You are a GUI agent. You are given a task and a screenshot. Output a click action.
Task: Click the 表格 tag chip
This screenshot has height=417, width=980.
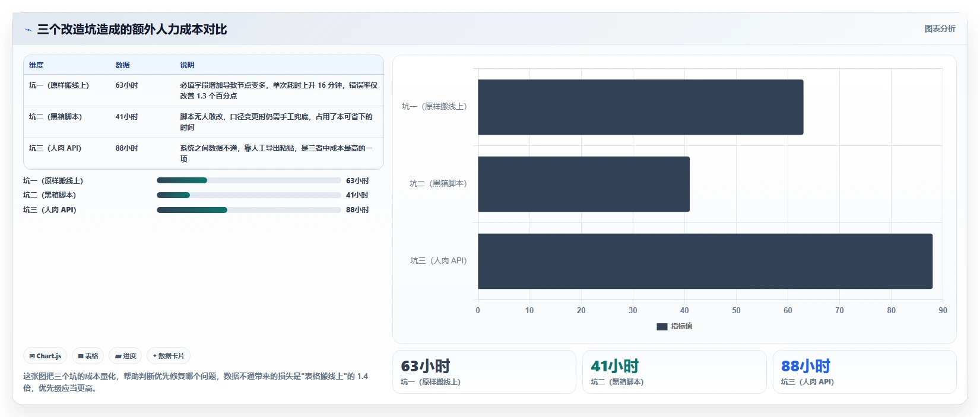(88, 356)
